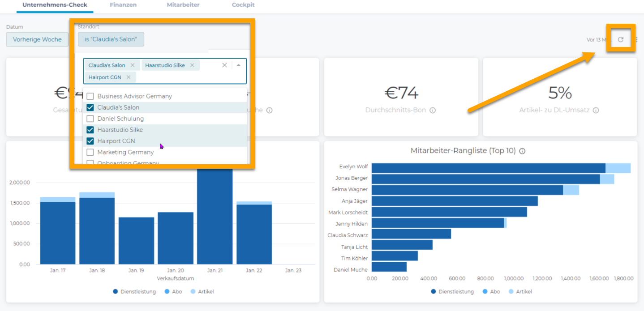Screen dimensions: 644x311
Task: Toggle Dienstleistung legend swatch in ranking chart
Action: 434,292
